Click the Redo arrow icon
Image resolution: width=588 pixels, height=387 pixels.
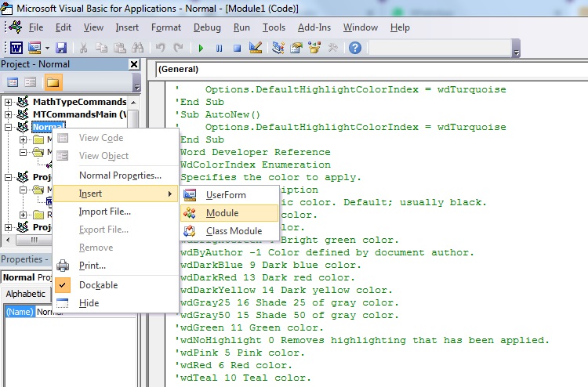(178, 48)
